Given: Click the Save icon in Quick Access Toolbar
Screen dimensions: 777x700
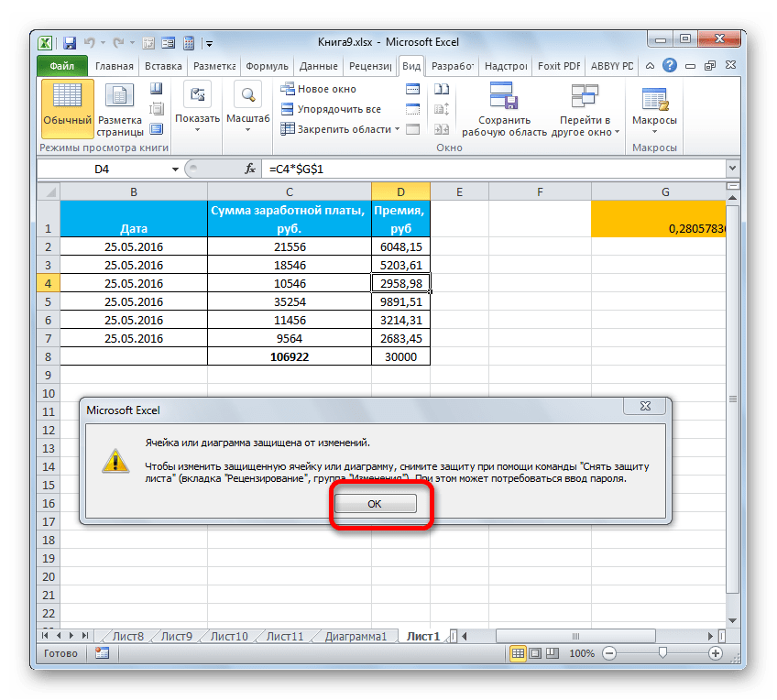Looking at the screenshot, I should 70,43.
